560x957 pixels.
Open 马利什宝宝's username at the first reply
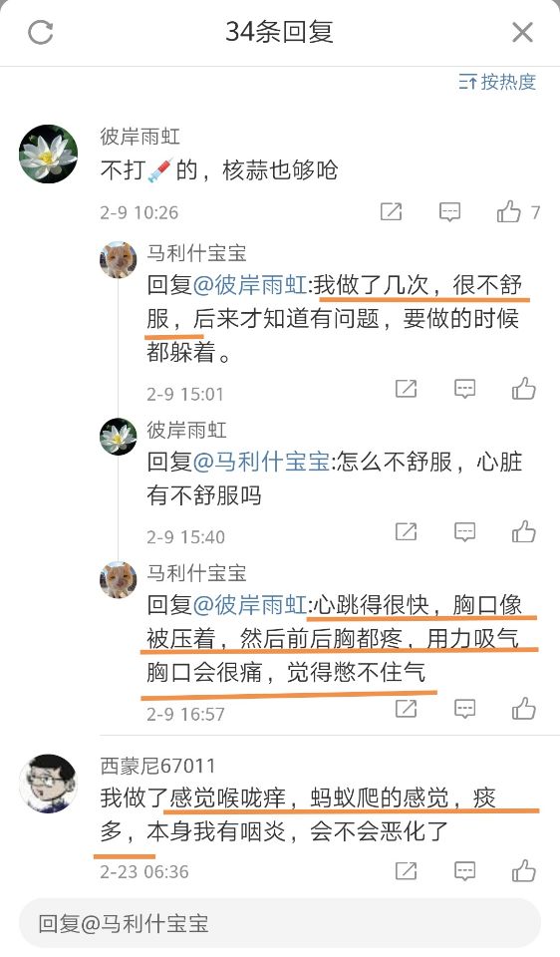(196, 252)
